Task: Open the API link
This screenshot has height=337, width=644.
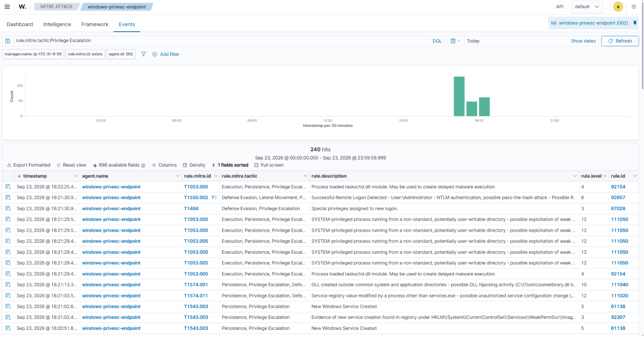Action: click(x=560, y=6)
